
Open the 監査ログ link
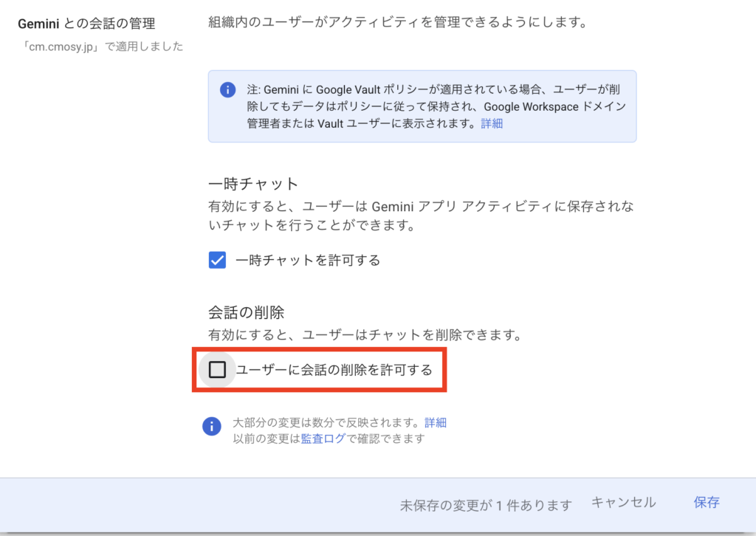323,438
